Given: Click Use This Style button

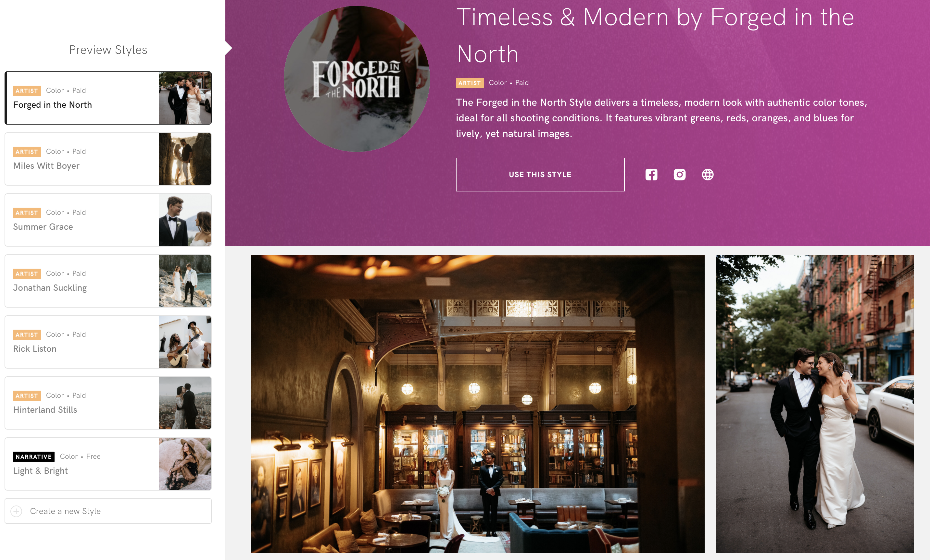Looking at the screenshot, I should [x=540, y=175].
